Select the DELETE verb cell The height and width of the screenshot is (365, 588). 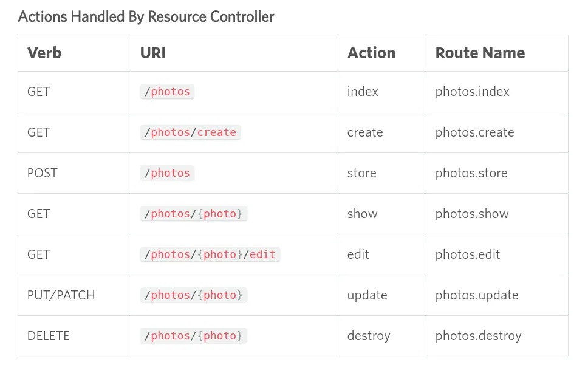[x=48, y=336]
